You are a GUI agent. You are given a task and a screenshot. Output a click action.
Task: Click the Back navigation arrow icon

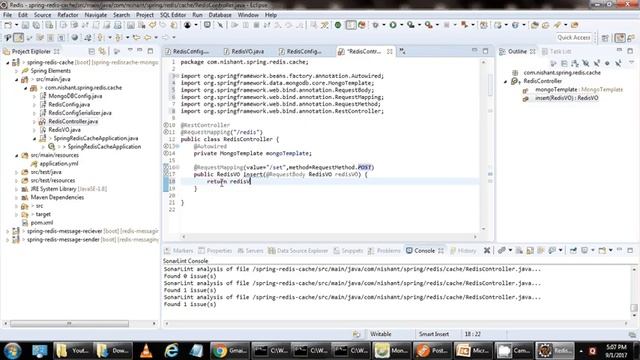(147, 38)
